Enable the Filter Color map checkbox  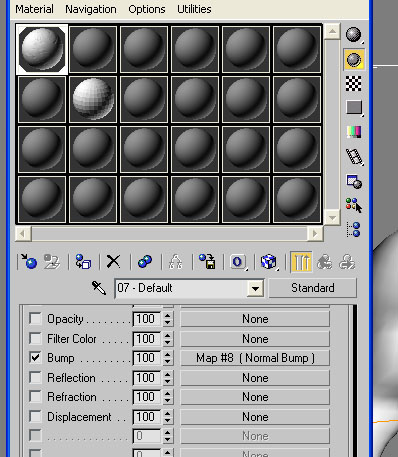point(35,338)
